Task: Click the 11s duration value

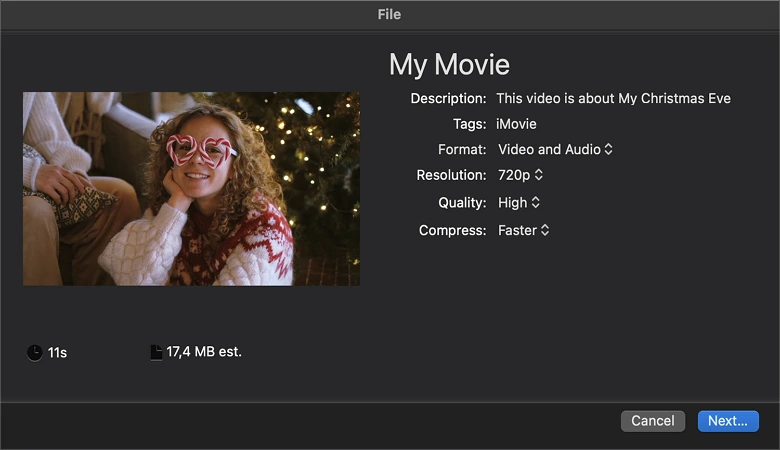Action: click(57, 353)
